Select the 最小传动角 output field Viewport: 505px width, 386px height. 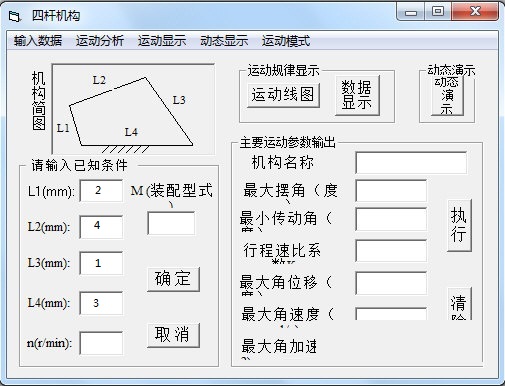click(x=391, y=219)
